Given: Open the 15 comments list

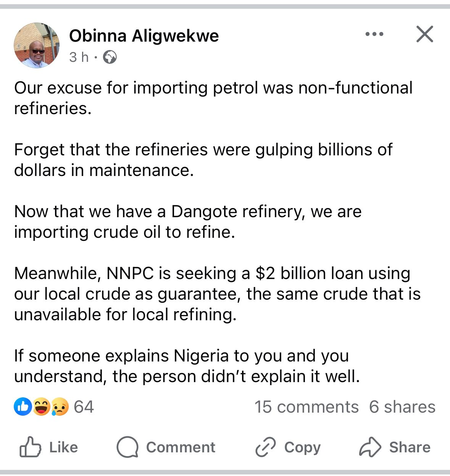Looking at the screenshot, I should pyautogui.click(x=306, y=407).
